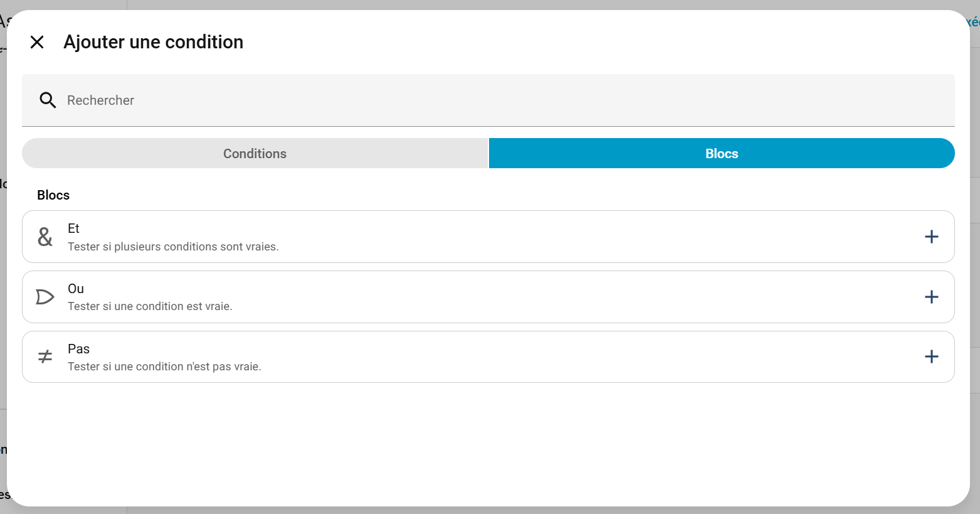Choose the Et block title

[x=73, y=228]
